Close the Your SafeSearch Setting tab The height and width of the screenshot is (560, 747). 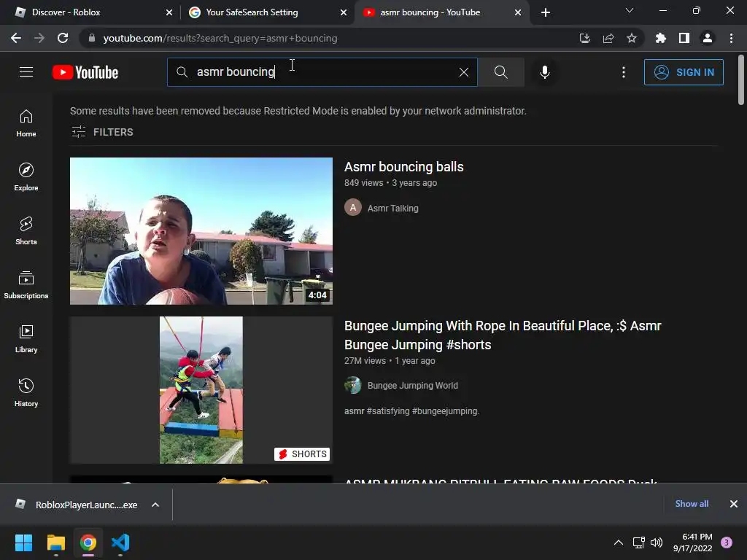click(x=344, y=12)
